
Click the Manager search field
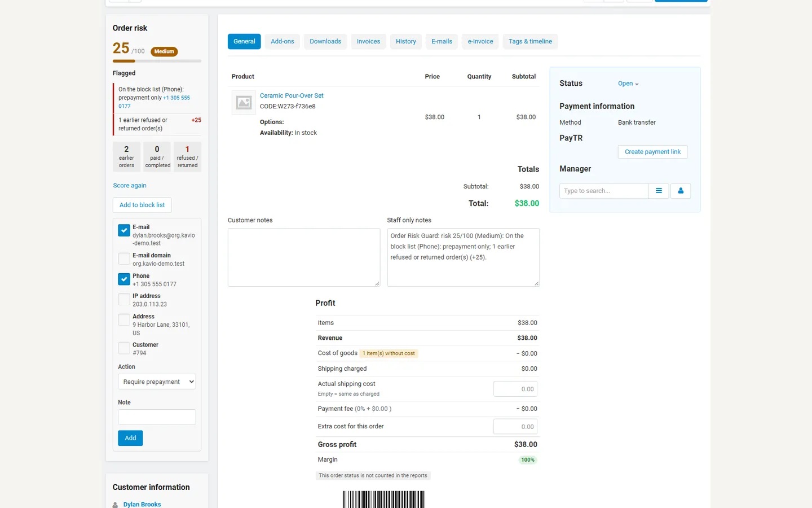pos(604,191)
